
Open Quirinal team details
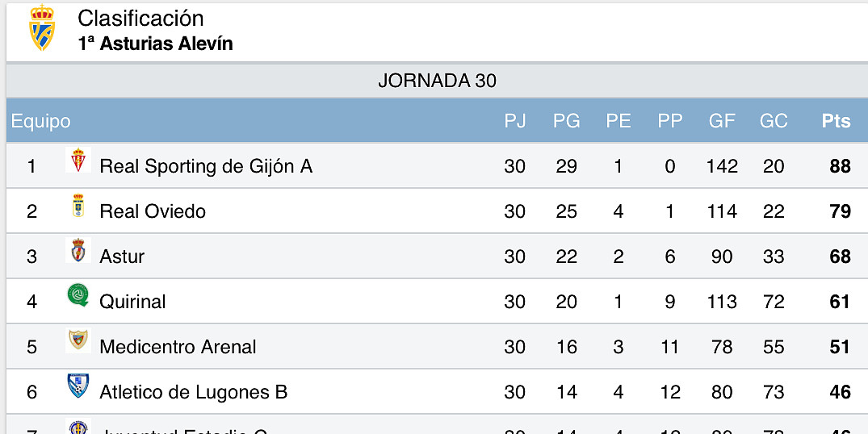pos(132,302)
